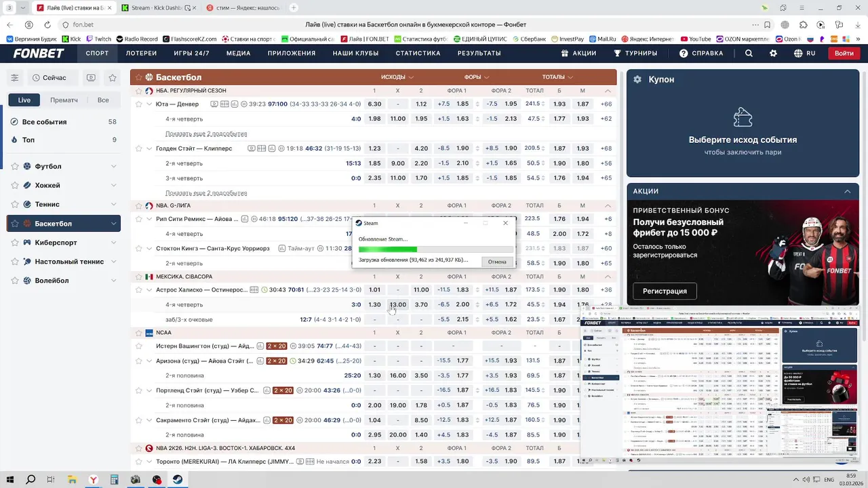Collapse the Юта — Денвер match chevron
Viewport: 868px width, 488px height.
click(x=149, y=104)
